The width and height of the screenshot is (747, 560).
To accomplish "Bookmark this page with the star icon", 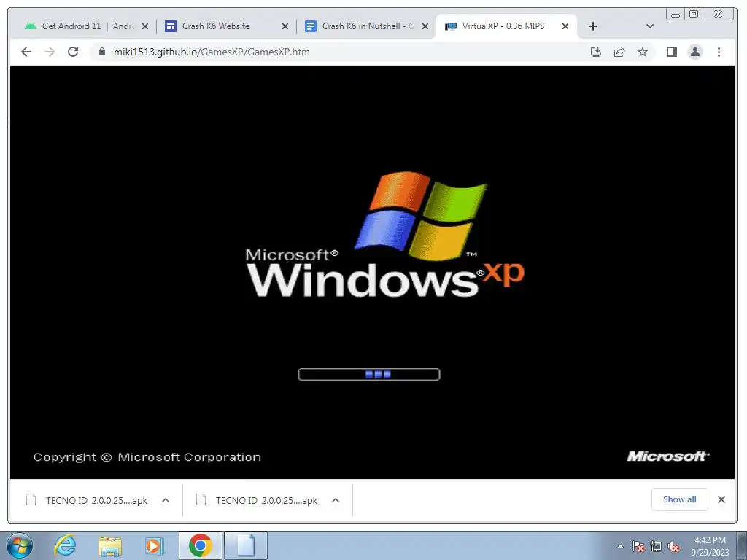I will coord(643,52).
